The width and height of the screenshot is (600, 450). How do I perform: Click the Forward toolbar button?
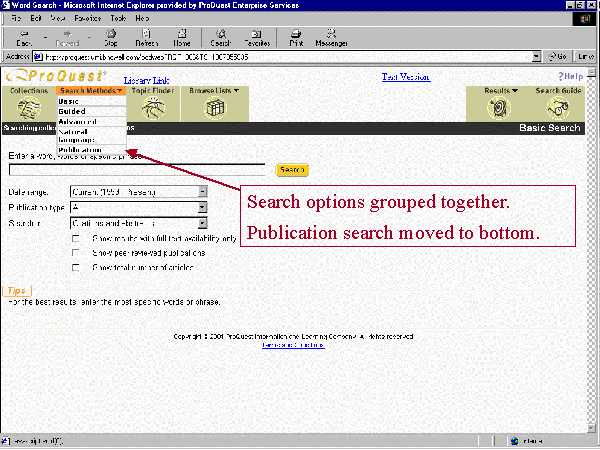point(67,38)
